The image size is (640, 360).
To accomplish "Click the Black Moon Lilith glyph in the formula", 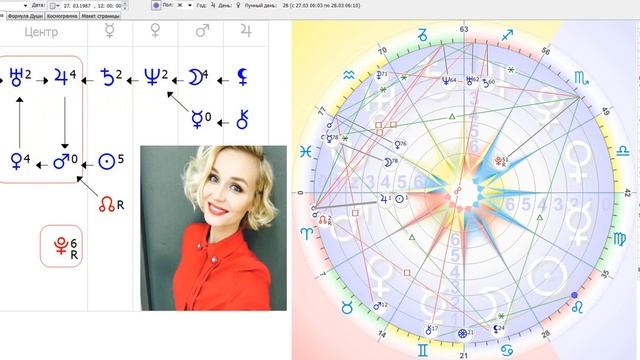I will [x=242, y=77].
